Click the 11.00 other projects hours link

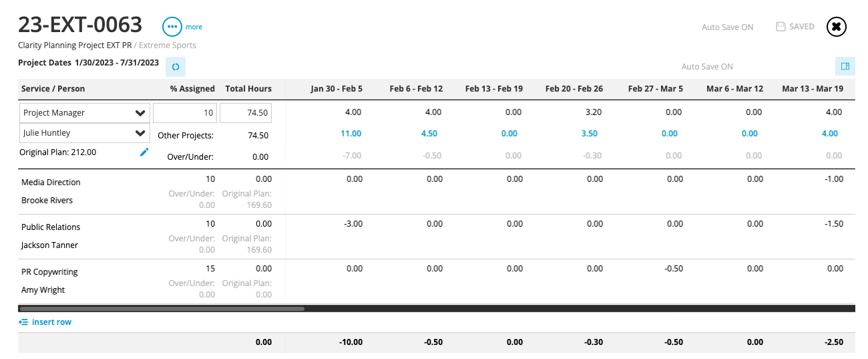coord(351,134)
